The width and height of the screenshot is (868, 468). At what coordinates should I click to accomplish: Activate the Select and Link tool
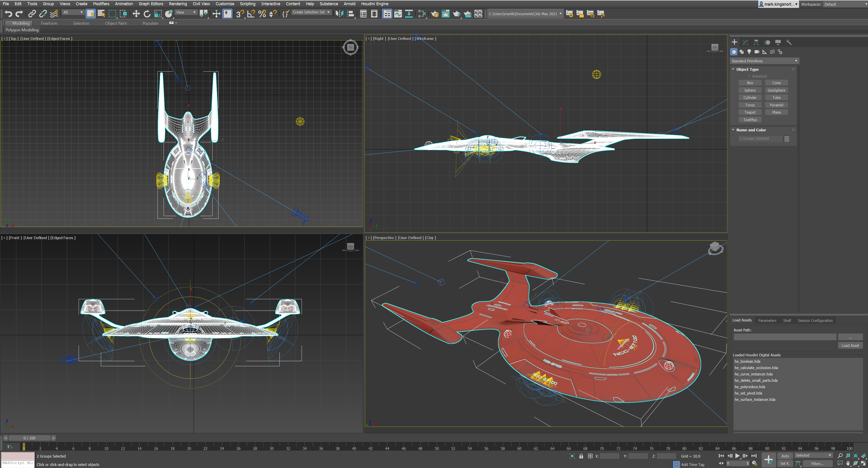click(x=32, y=14)
